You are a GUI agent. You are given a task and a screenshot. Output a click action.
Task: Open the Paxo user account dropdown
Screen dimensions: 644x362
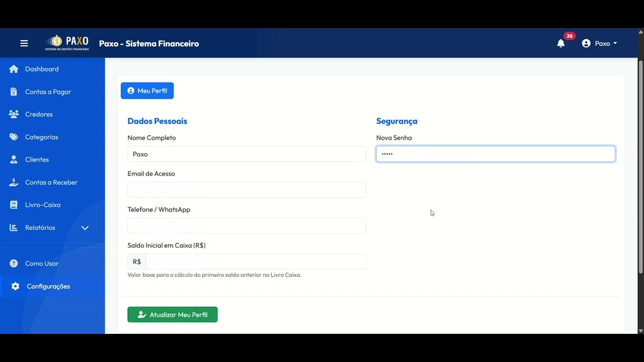coord(599,44)
